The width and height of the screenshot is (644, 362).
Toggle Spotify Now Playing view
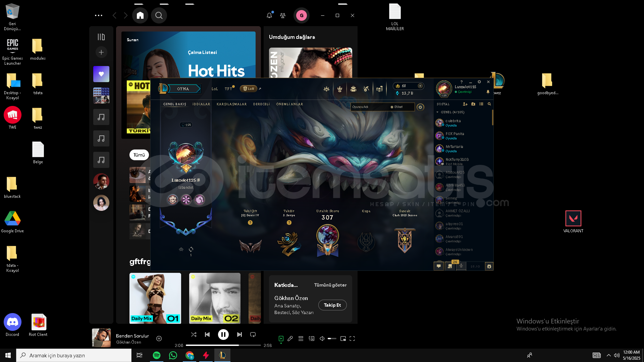coord(281,339)
